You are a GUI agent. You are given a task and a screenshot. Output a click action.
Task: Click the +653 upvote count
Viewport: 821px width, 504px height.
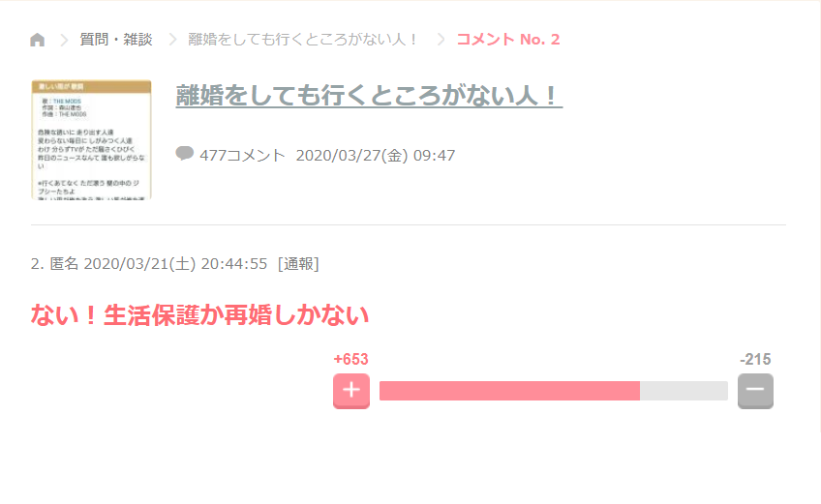point(350,359)
